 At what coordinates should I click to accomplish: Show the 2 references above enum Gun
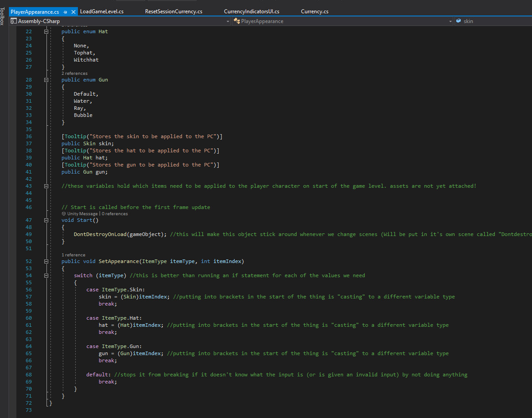tap(74, 74)
